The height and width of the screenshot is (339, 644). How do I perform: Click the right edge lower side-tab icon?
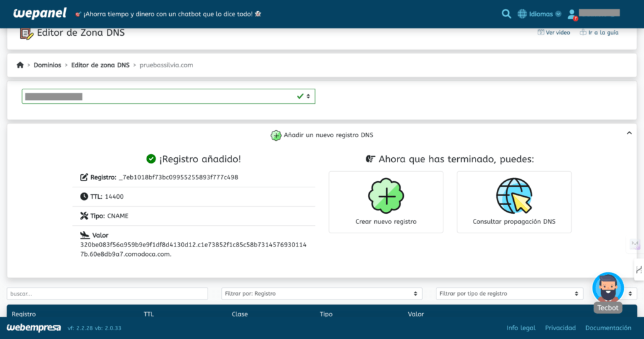639,270
